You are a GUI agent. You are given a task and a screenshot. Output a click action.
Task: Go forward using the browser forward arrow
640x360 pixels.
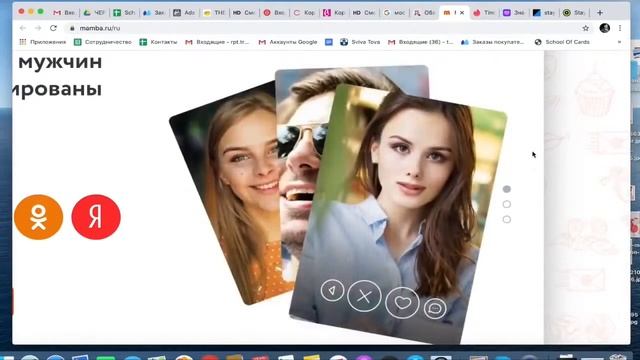tap(38, 28)
